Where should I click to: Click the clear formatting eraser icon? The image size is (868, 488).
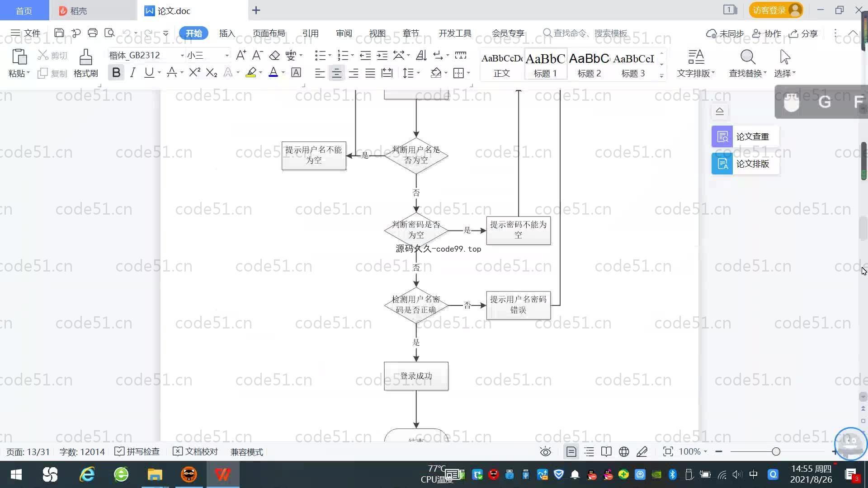(x=274, y=55)
